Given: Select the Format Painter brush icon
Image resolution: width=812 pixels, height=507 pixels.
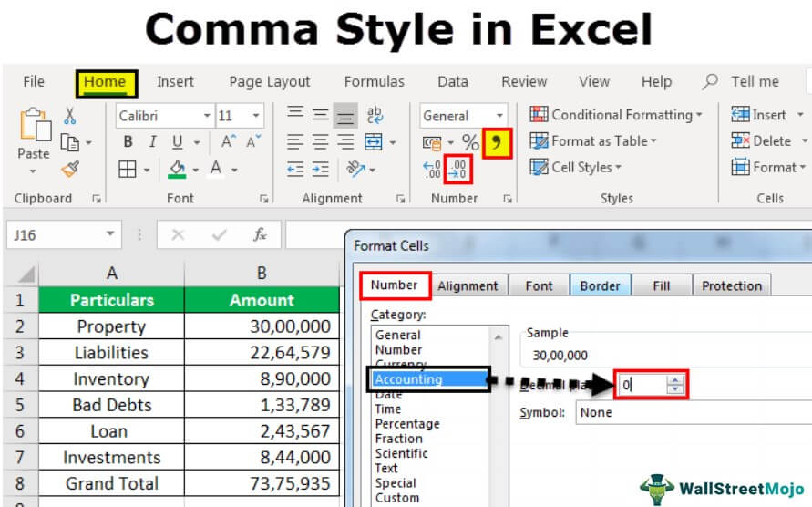Looking at the screenshot, I should click(70, 169).
